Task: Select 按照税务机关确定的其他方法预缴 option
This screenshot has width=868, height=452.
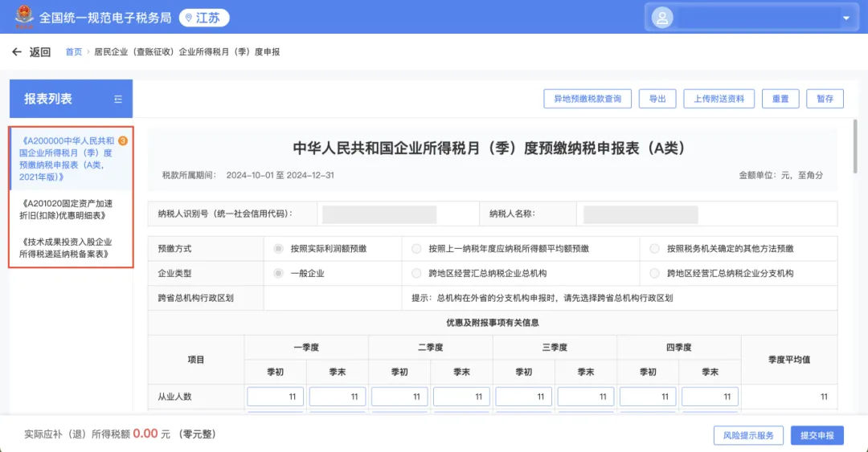Action: coord(654,249)
